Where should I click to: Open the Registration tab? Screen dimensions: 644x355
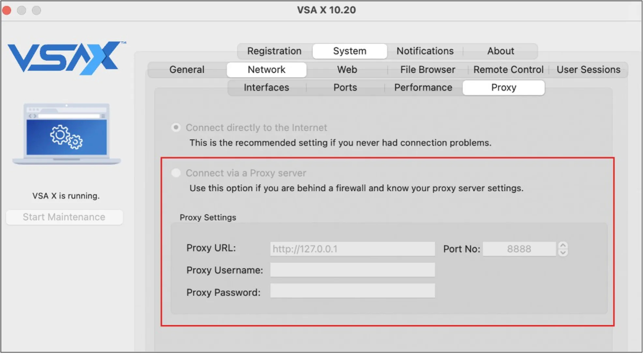coord(274,51)
